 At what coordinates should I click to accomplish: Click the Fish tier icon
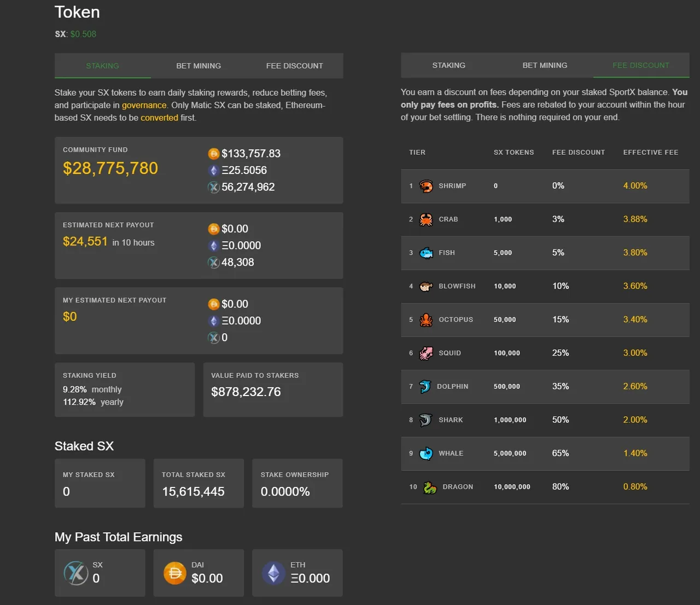tap(426, 253)
